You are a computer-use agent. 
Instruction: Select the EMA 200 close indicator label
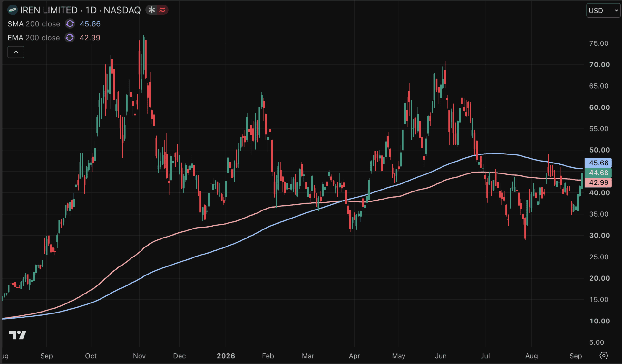(x=34, y=38)
